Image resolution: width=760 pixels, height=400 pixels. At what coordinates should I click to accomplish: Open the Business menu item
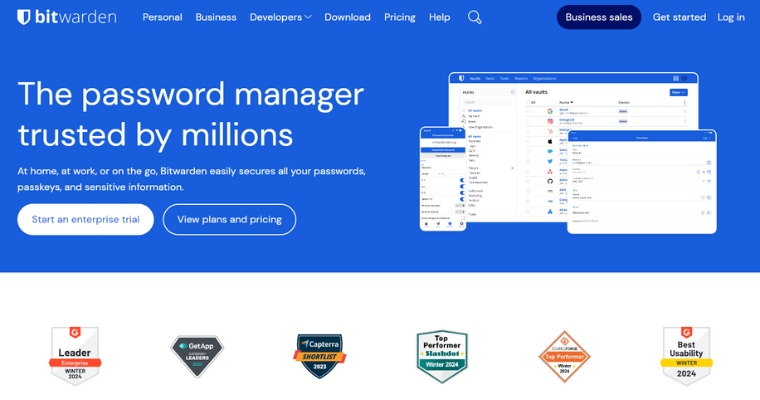coord(216,17)
